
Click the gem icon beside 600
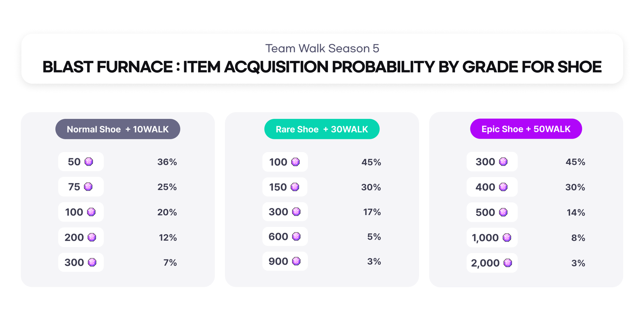click(x=296, y=236)
